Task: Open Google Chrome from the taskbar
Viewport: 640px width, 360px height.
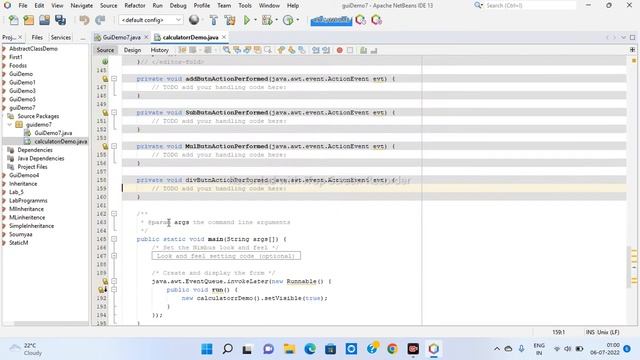Action: pos(392,349)
